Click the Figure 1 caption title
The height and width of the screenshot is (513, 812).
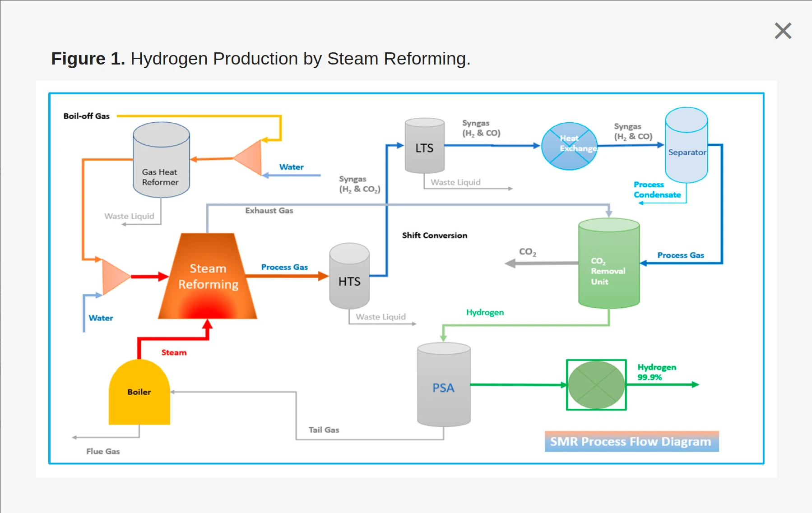pos(260,59)
